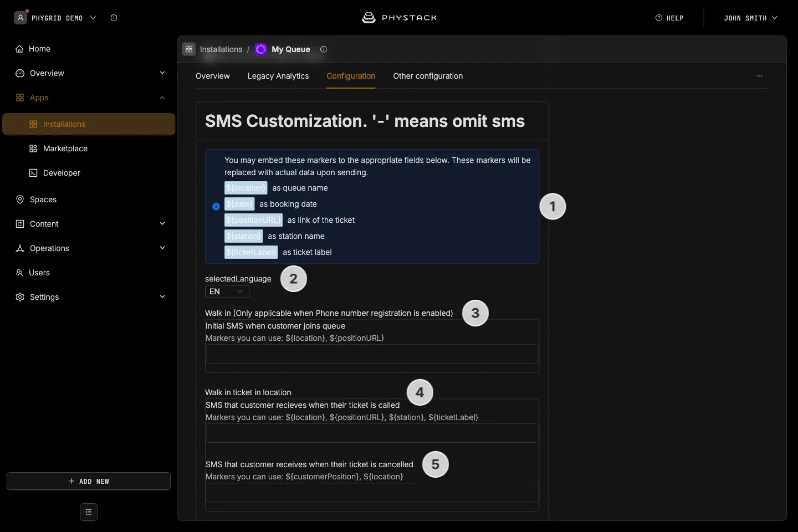Open Marketplace in the sidebar
Image resolution: width=798 pixels, height=532 pixels.
[65, 149]
